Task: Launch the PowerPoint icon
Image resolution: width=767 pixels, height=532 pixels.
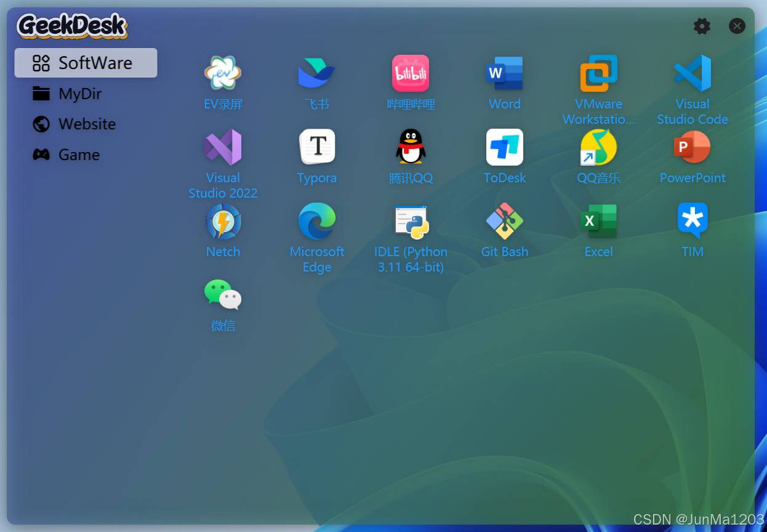Action: click(x=693, y=147)
